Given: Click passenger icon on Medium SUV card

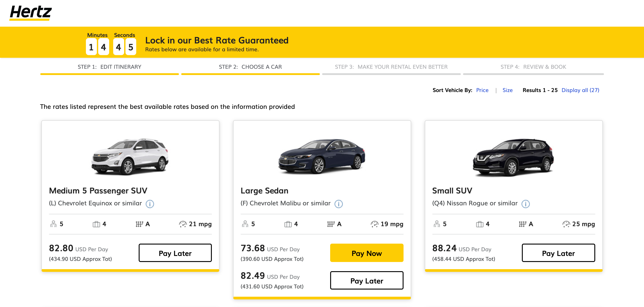Looking at the screenshot, I should pos(53,224).
